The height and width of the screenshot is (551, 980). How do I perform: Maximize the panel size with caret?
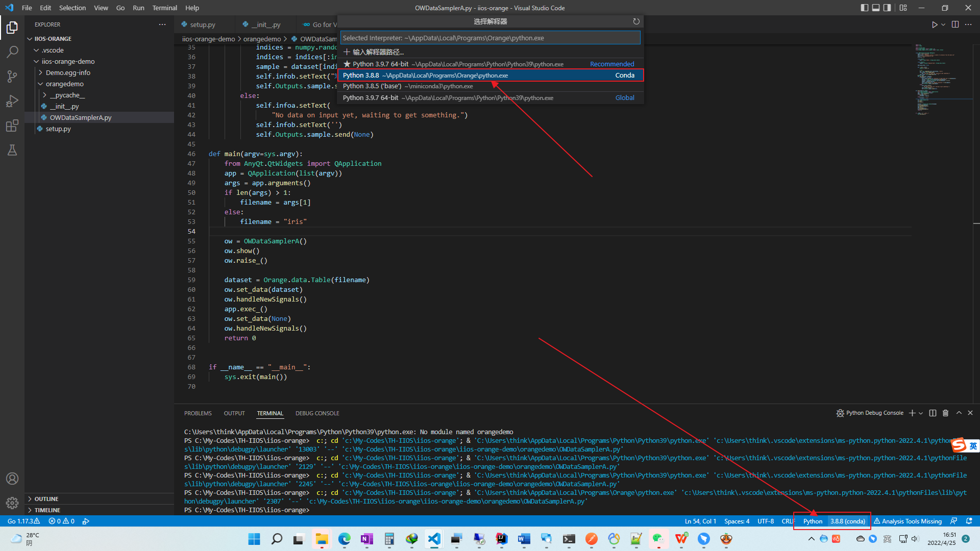tap(959, 413)
